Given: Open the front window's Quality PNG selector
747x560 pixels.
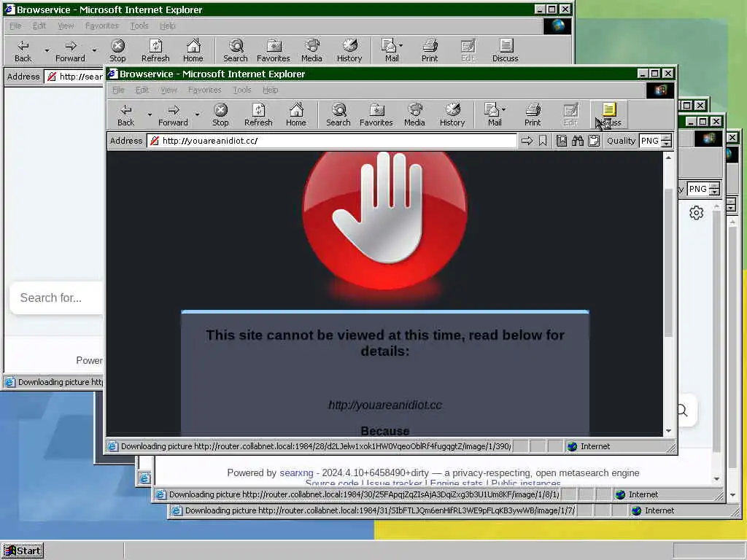Looking at the screenshot, I should [x=656, y=141].
